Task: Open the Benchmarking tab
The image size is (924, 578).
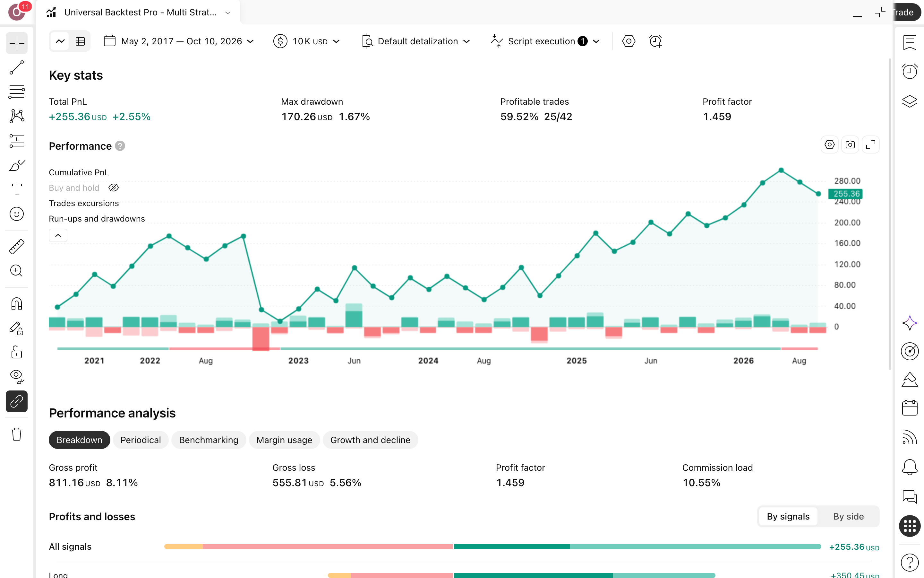Action: [x=209, y=440]
